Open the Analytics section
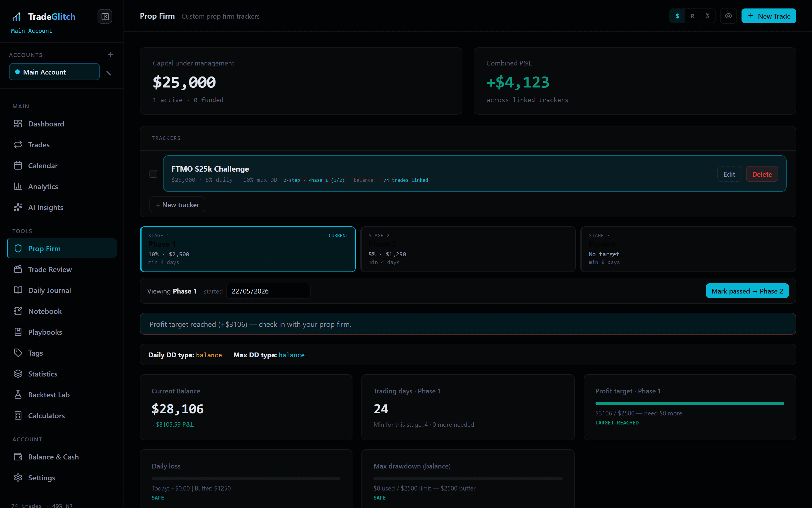 pyautogui.click(x=62, y=186)
